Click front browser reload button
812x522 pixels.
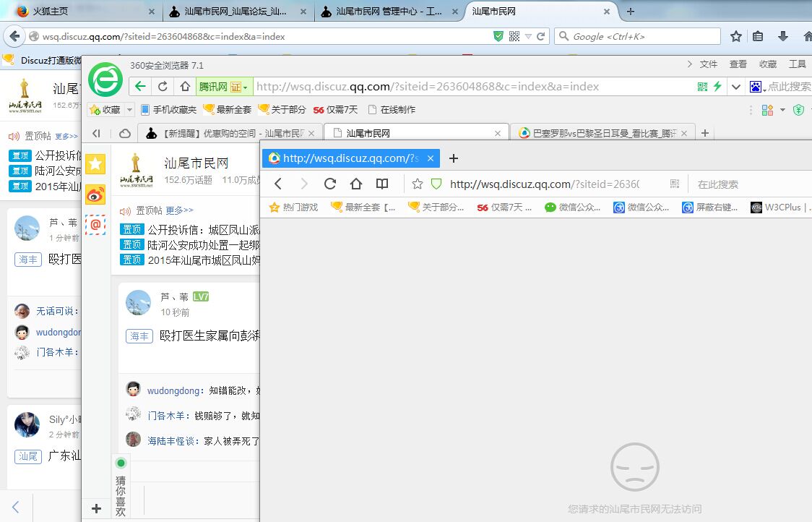click(330, 184)
